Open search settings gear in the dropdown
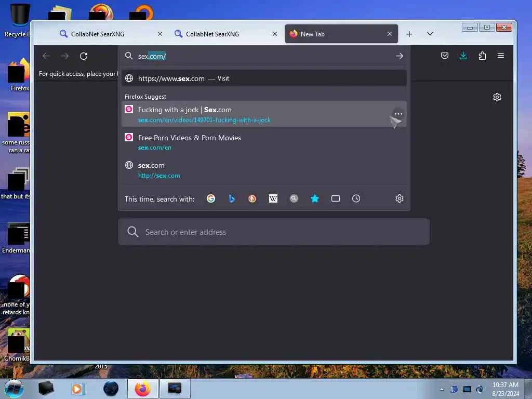 point(400,198)
